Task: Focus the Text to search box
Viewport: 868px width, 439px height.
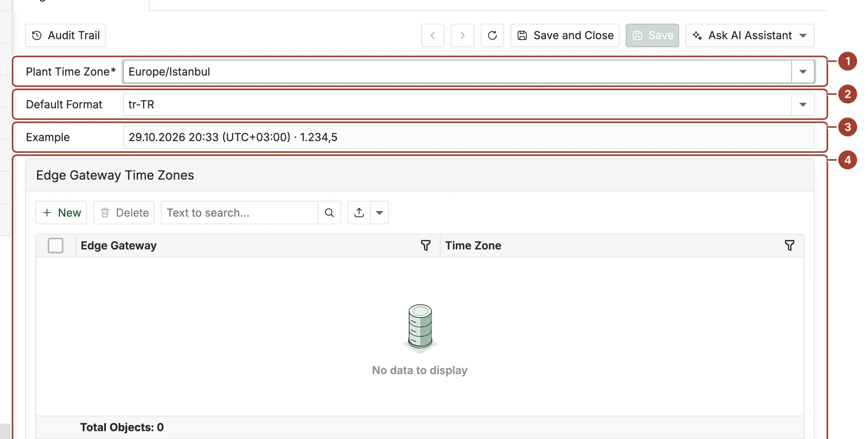Action: (x=240, y=213)
